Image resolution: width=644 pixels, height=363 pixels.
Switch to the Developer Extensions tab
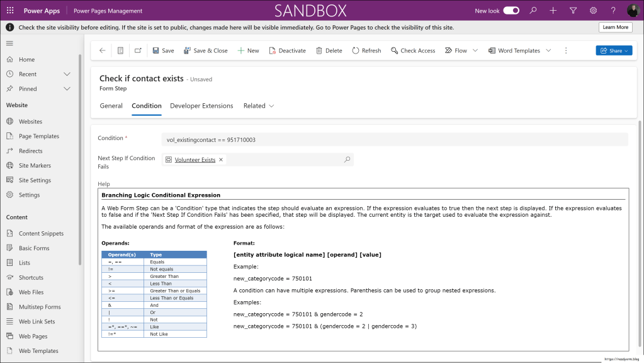pos(201,106)
